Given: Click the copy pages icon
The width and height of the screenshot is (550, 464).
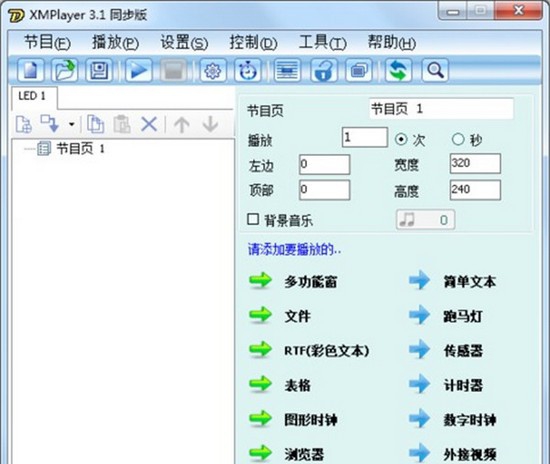Looking at the screenshot, I should tap(95, 124).
